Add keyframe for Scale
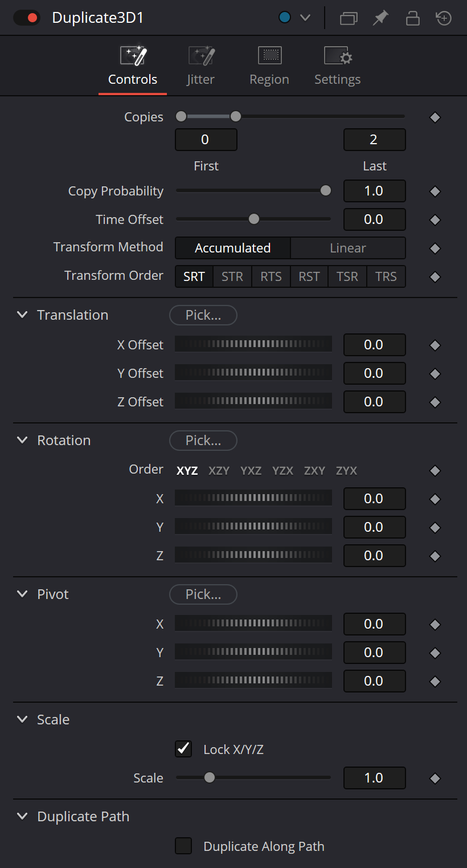The height and width of the screenshot is (868, 467). tap(435, 779)
